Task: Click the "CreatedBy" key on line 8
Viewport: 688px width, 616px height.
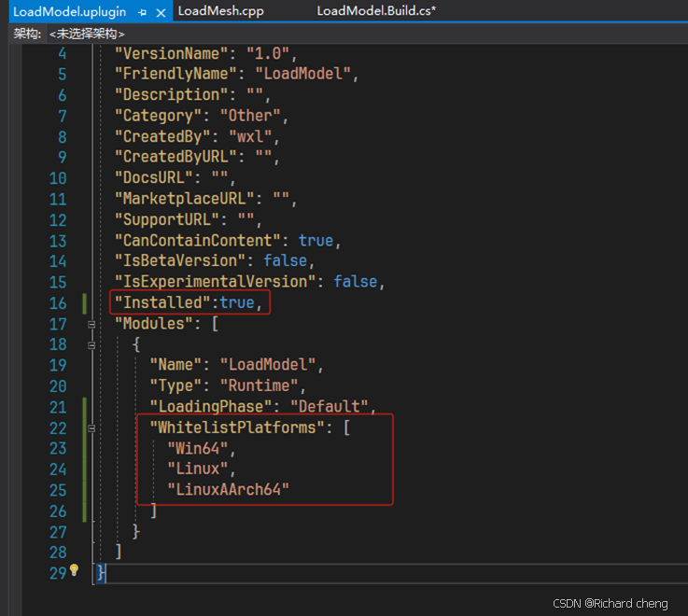Action: click(162, 136)
